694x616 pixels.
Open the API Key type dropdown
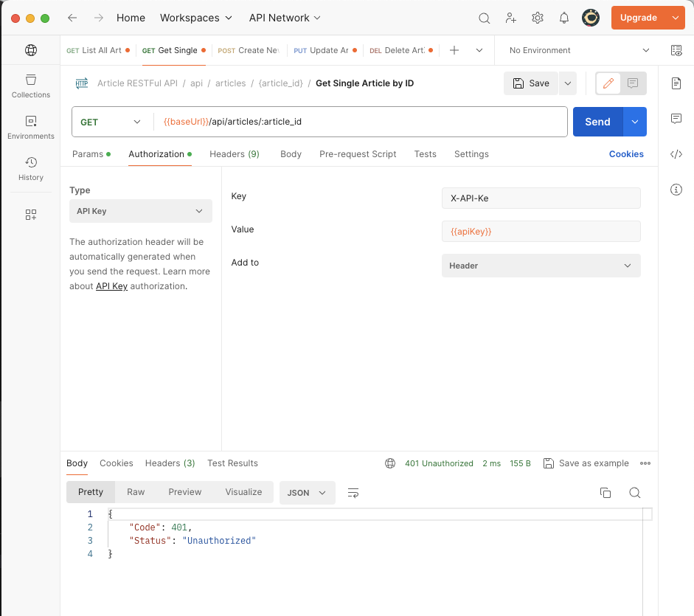(x=141, y=211)
